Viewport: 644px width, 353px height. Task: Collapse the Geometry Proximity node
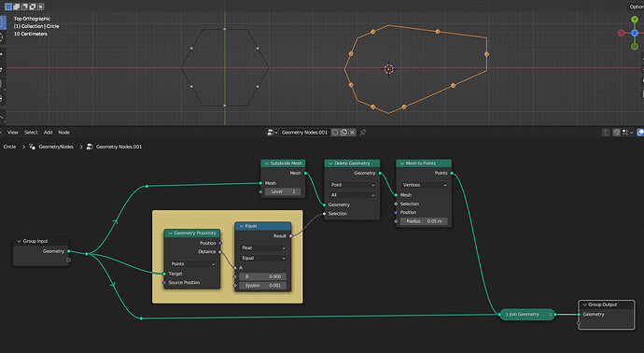click(x=170, y=233)
